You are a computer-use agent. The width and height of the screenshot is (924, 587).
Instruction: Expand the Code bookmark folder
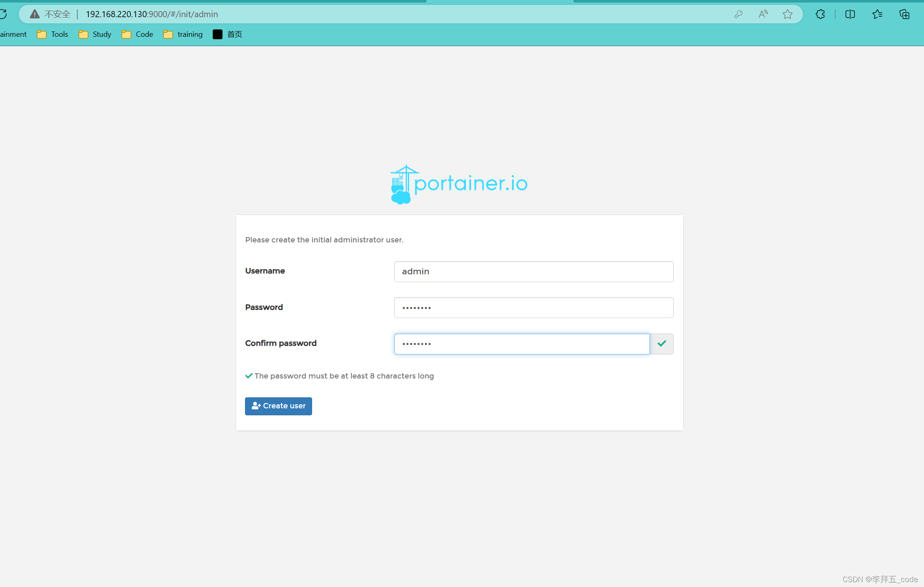137,34
